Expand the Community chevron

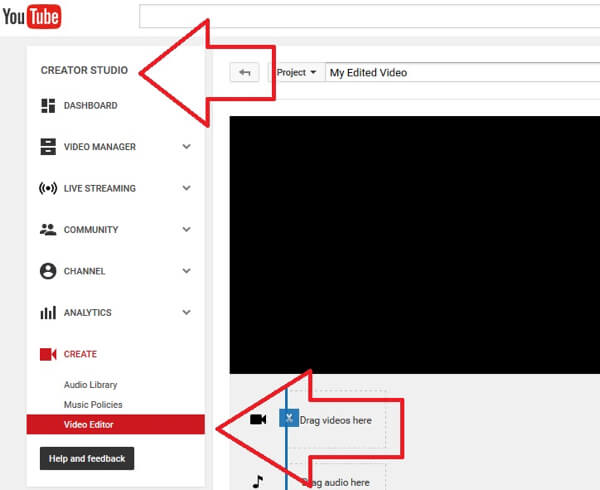[186, 229]
